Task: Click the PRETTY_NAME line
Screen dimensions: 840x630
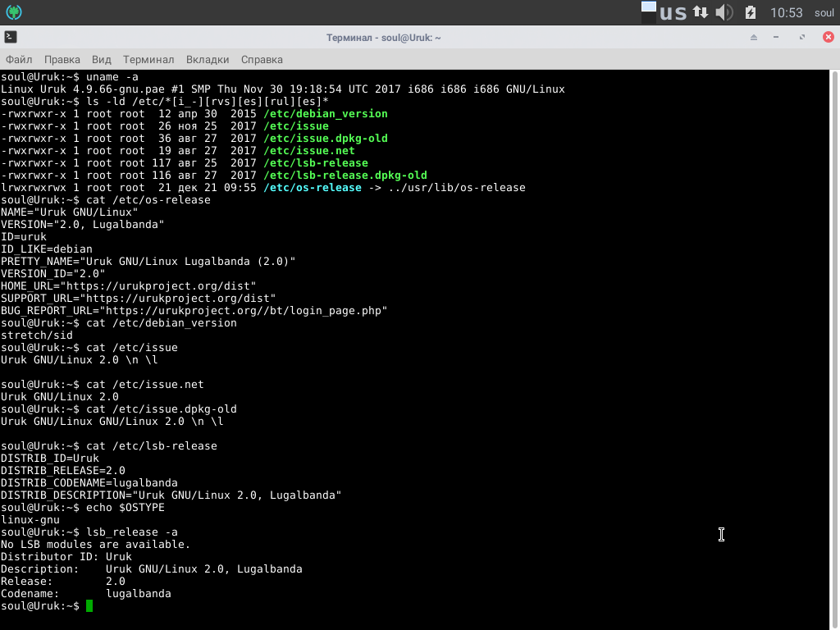Action: [x=148, y=262]
